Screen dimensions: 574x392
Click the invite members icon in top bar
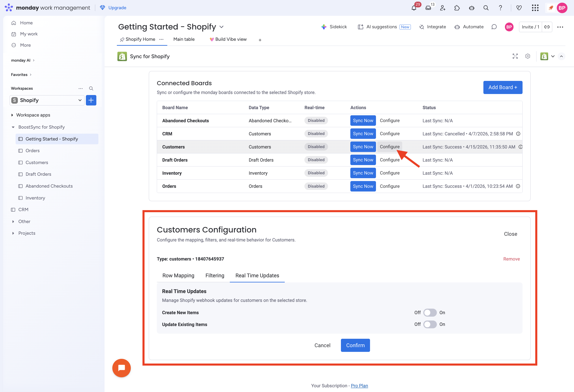point(443,8)
